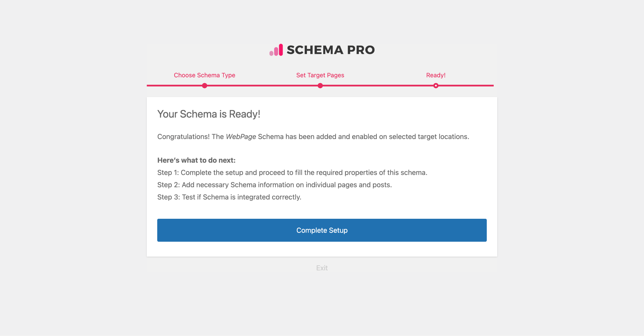The image size is (644, 336).
Task: Click the "Here's what to do next:" heading
Action: click(196, 160)
